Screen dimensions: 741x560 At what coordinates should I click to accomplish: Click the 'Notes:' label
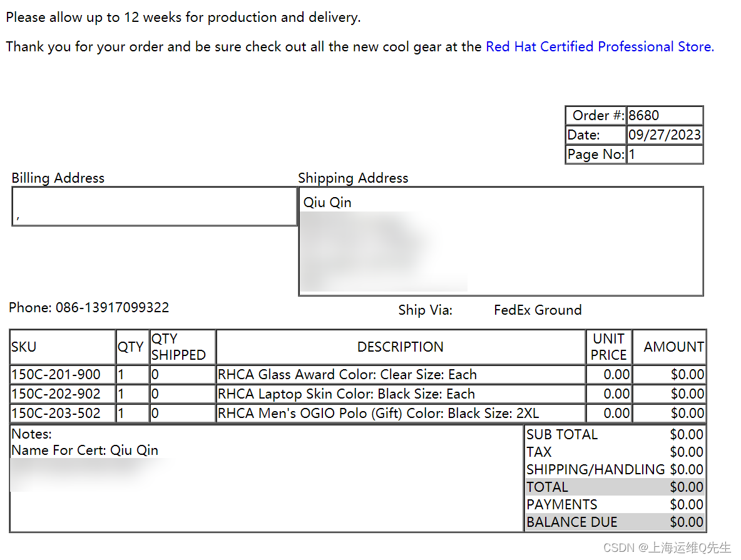click(x=31, y=434)
